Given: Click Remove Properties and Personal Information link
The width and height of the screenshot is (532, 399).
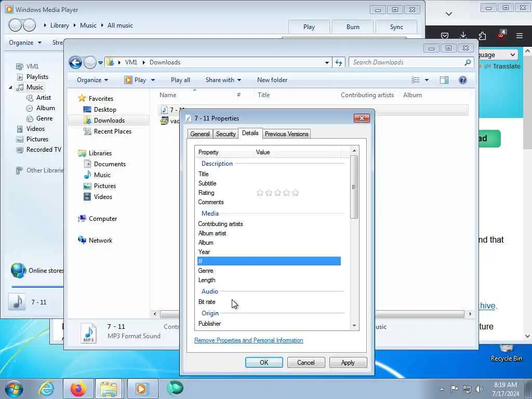Looking at the screenshot, I should (249, 340).
